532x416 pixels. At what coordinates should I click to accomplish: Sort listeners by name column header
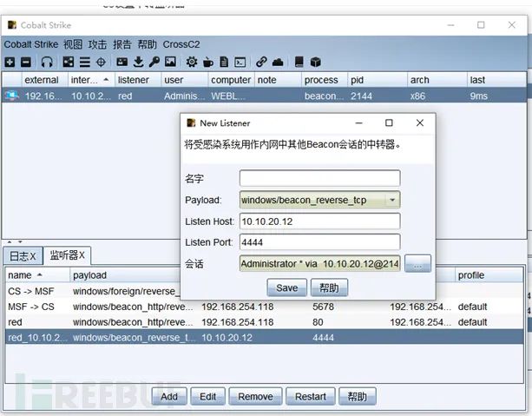[37, 275]
